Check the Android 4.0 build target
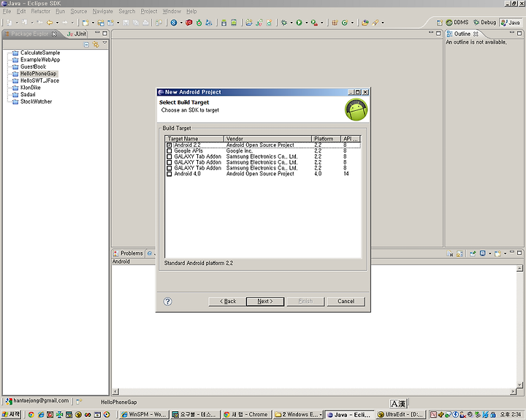 click(x=169, y=174)
